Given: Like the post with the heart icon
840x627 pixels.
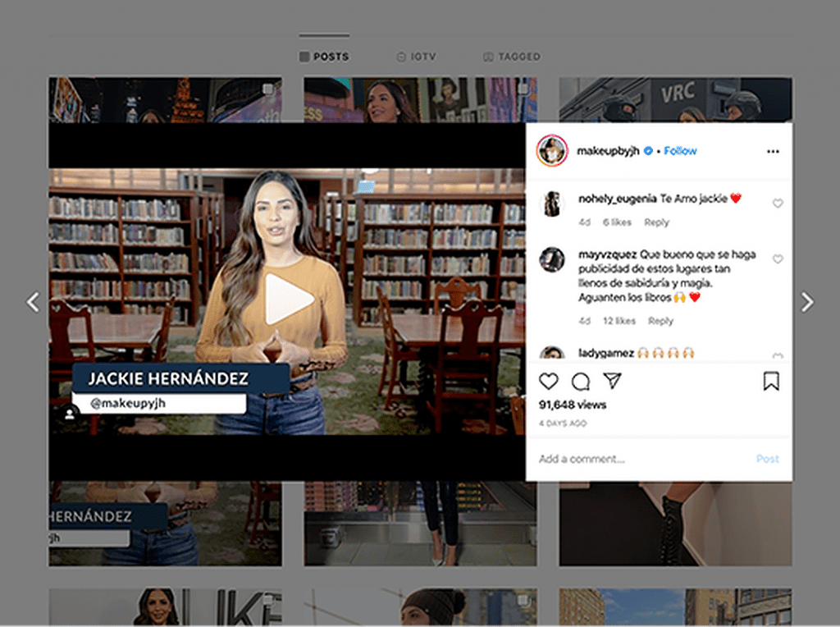Looking at the screenshot, I should point(549,382).
